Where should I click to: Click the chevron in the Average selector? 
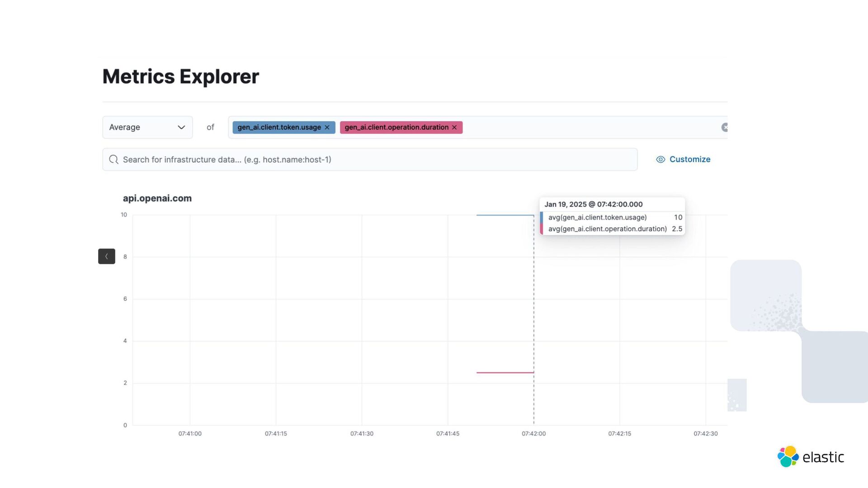[x=181, y=127]
